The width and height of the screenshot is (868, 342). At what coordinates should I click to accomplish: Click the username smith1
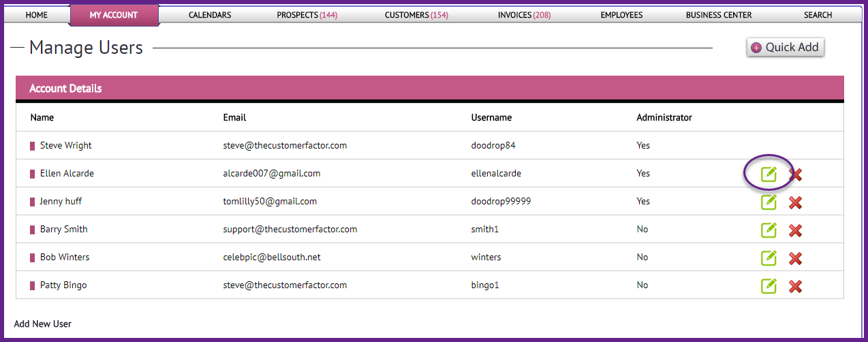tap(485, 229)
